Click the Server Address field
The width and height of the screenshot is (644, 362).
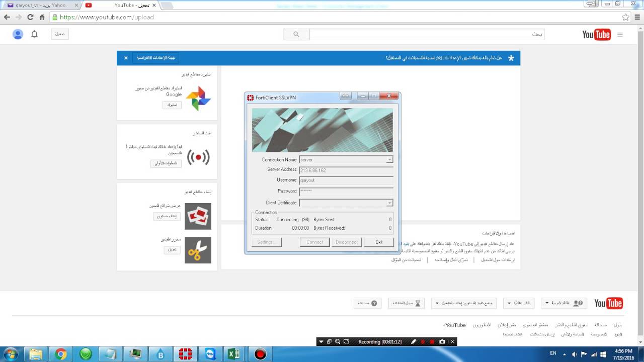[x=346, y=170]
